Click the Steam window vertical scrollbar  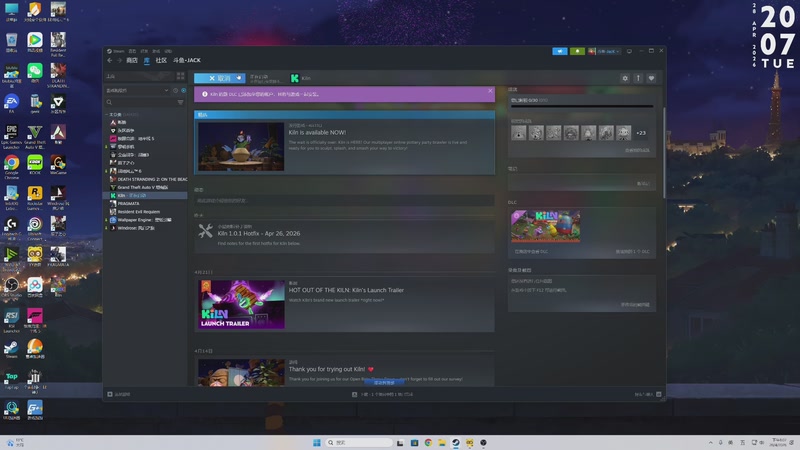coord(664,153)
